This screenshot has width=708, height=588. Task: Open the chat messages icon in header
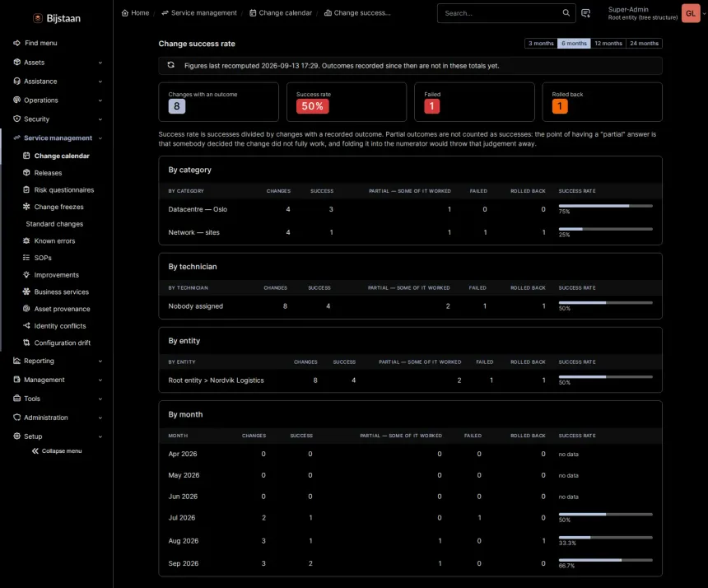(x=585, y=13)
